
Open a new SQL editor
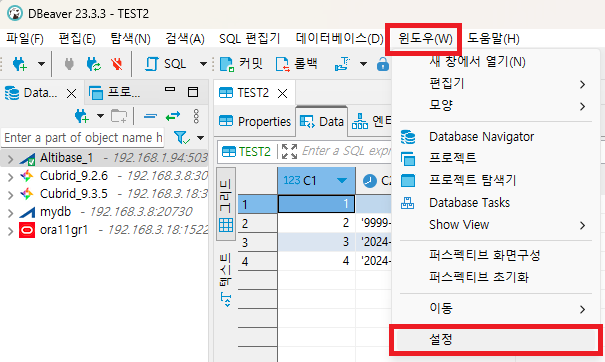tap(165, 64)
